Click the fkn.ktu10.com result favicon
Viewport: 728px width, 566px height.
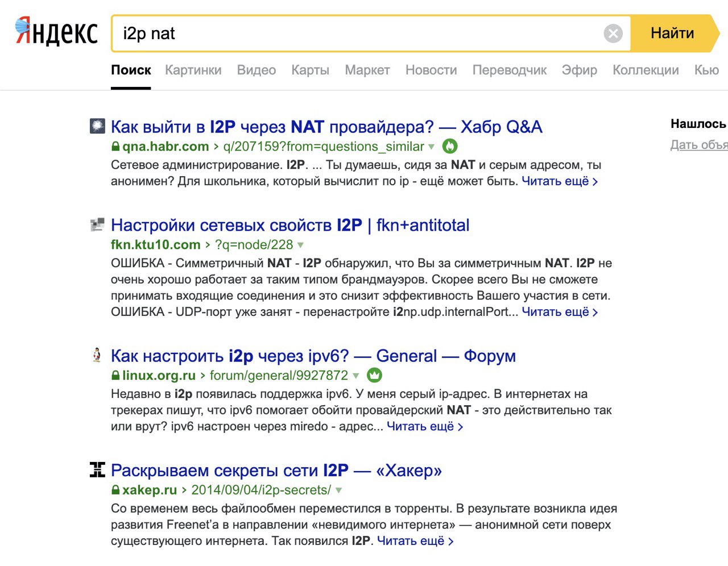[97, 224]
